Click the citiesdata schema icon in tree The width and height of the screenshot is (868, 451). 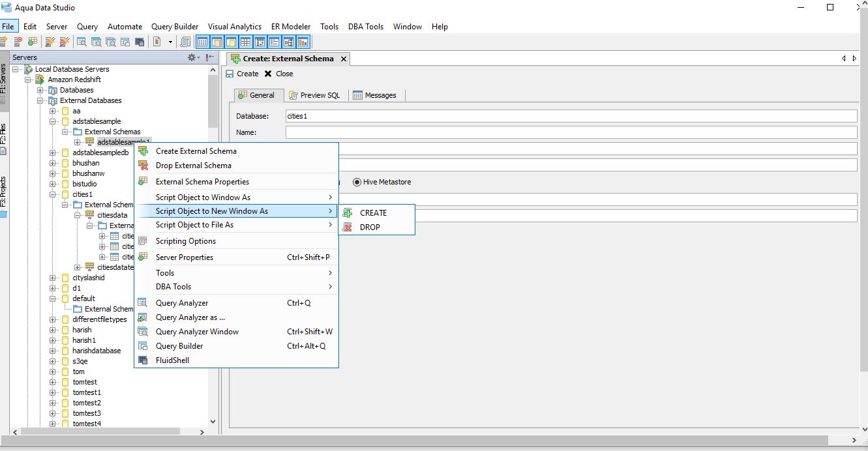90,215
